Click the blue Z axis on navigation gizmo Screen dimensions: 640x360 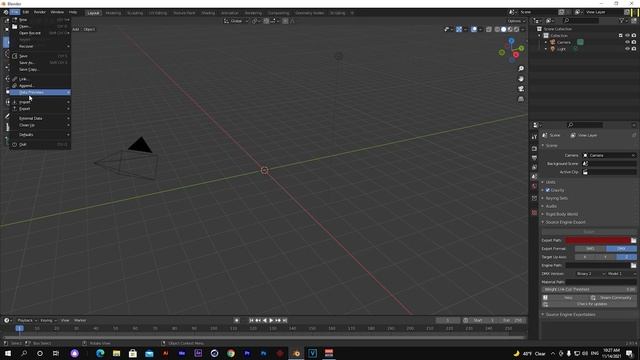coord(511,41)
